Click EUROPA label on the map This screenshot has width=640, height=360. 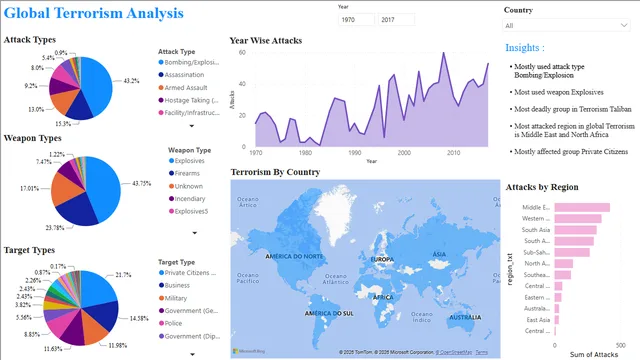click(382, 260)
